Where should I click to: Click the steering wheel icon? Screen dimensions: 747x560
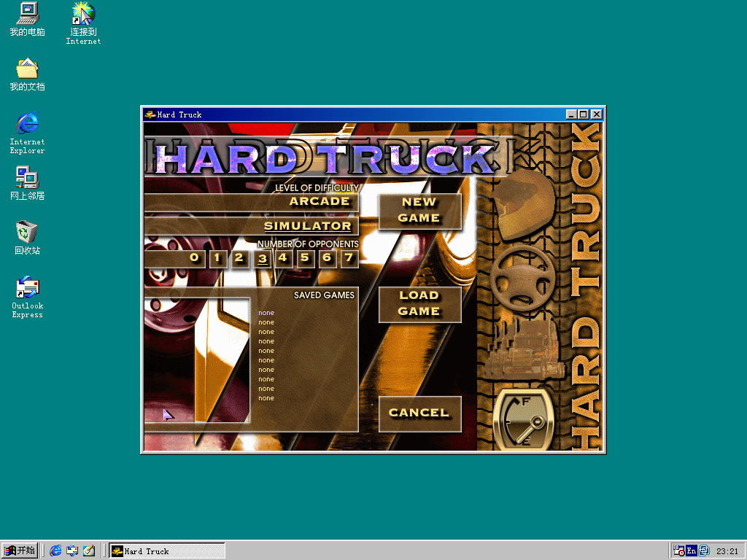pos(522,279)
